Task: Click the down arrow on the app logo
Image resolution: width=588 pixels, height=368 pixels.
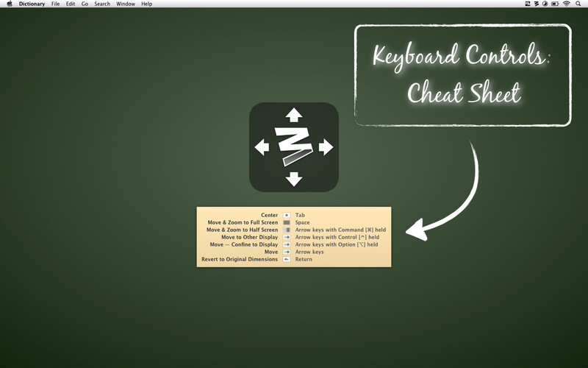Action: pyautogui.click(x=294, y=179)
